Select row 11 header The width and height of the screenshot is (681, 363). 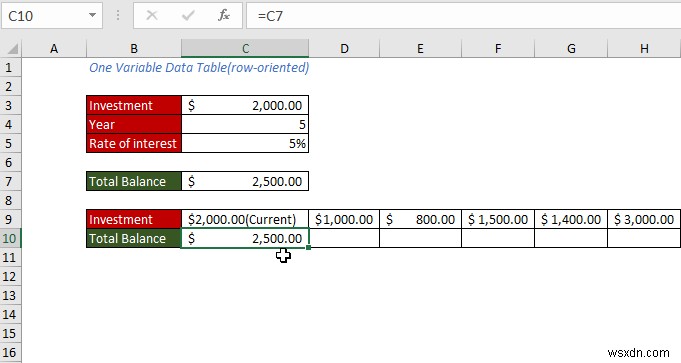coord(10,257)
